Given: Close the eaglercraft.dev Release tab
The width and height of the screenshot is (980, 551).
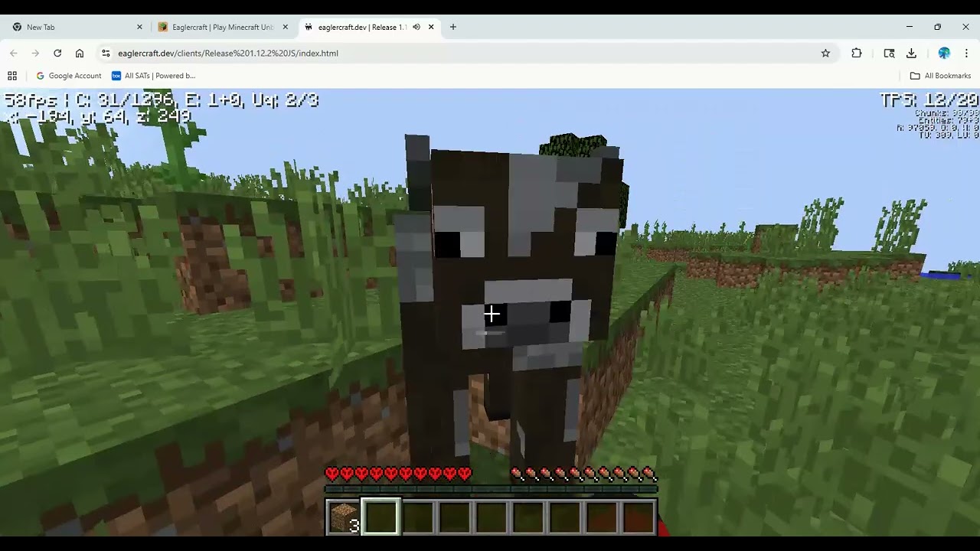Looking at the screenshot, I should point(431,27).
